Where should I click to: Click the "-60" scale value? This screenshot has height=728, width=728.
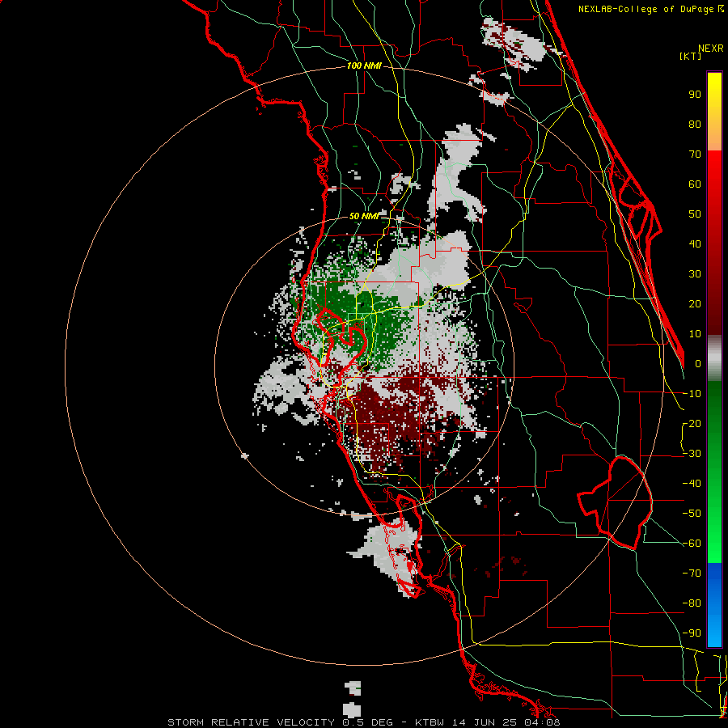692,544
